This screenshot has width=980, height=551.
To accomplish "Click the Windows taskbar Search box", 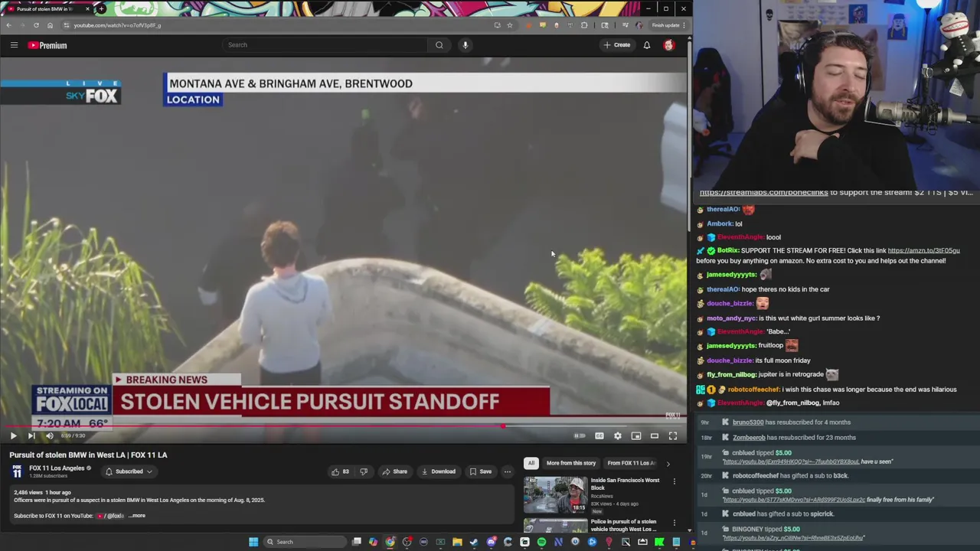I will pos(305,542).
